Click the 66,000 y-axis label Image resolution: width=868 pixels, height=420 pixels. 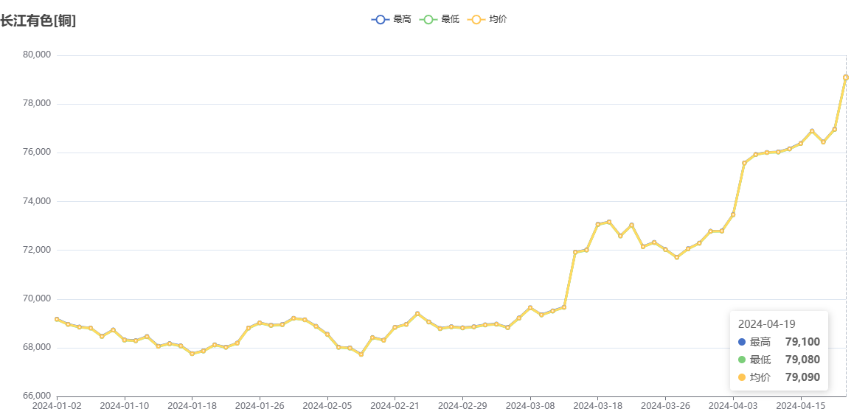coord(37,396)
